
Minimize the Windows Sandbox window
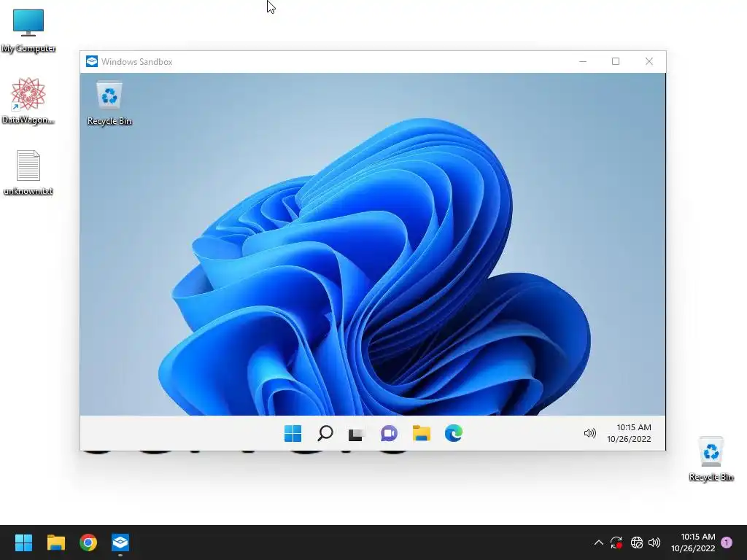(583, 61)
